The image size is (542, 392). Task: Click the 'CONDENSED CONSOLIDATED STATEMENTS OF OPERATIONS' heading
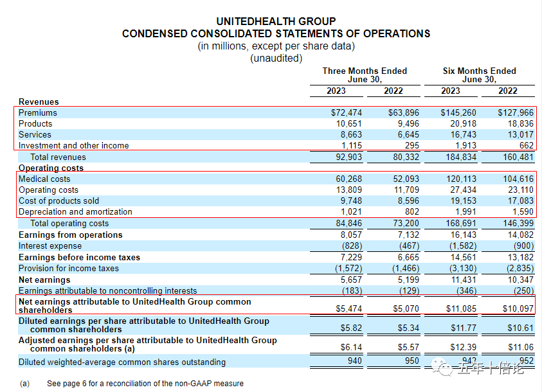[x=276, y=34]
